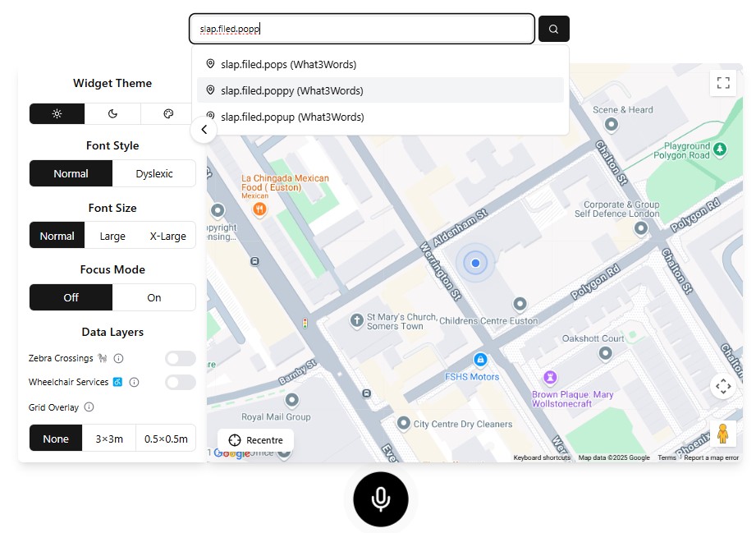Select Dyslexic font style

(154, 173)
